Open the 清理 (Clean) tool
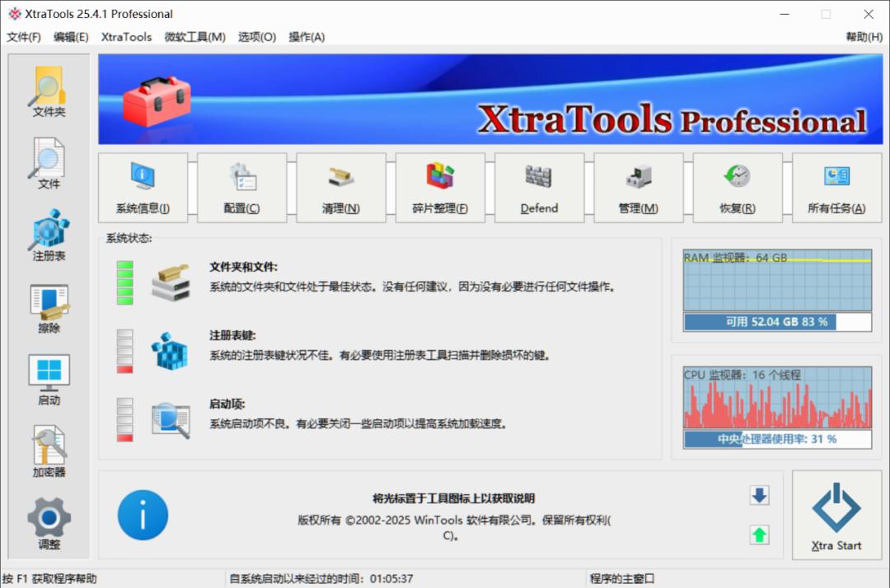 (341, 187)
